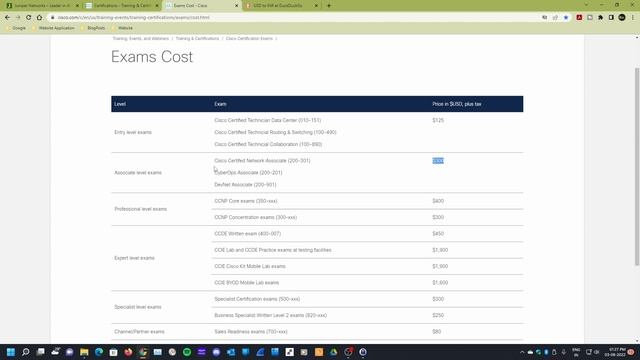Viewport: 640px width, 360px height.
Task: Click the page vertical scrollbar thumb
Action: click(x=637, y=167)
